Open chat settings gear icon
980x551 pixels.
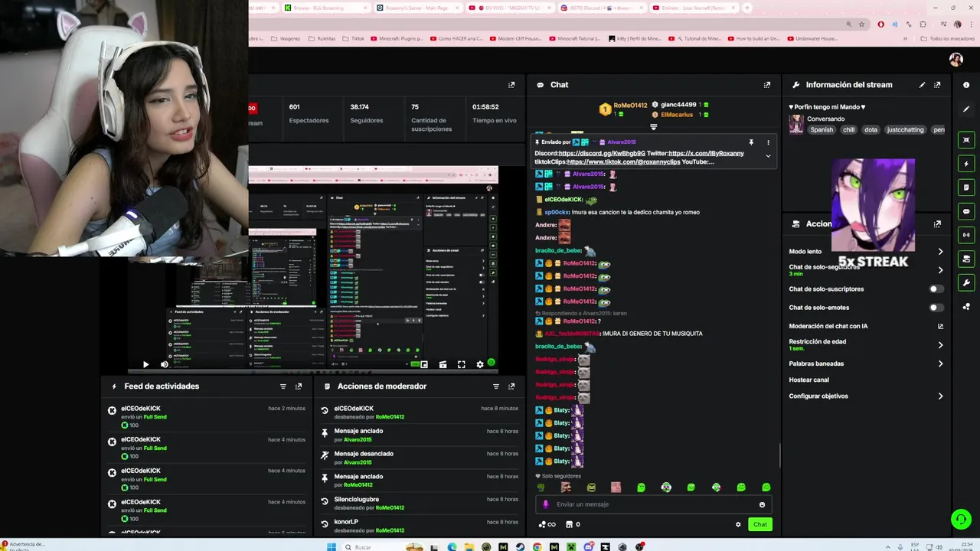click(x=738, y=524)
